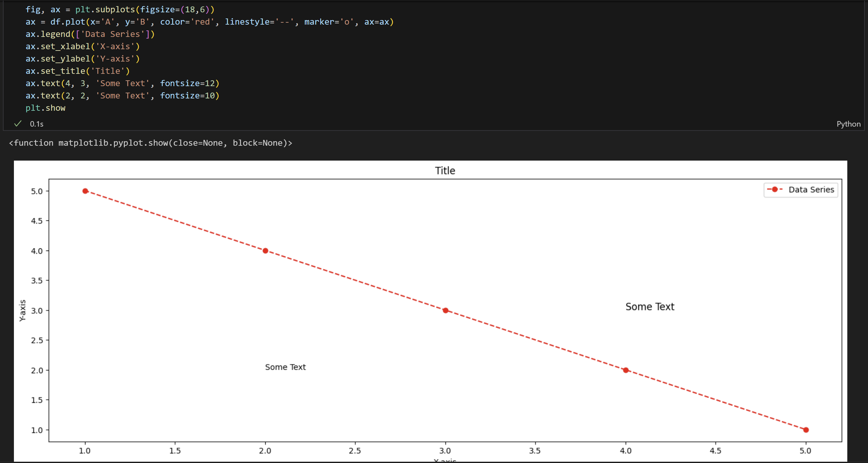Click the ax.set_title('Title') code line
This screenshot has width=868, height=463.
[x=78, y=71]
